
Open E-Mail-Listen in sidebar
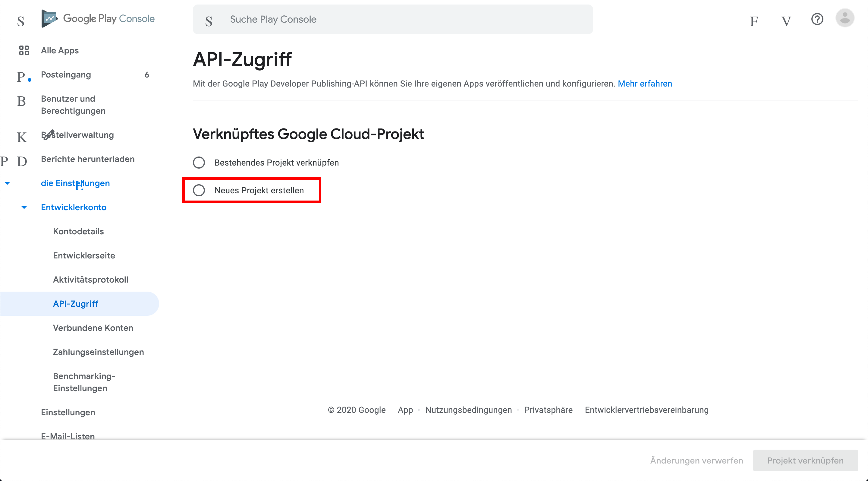coord(68,436)
